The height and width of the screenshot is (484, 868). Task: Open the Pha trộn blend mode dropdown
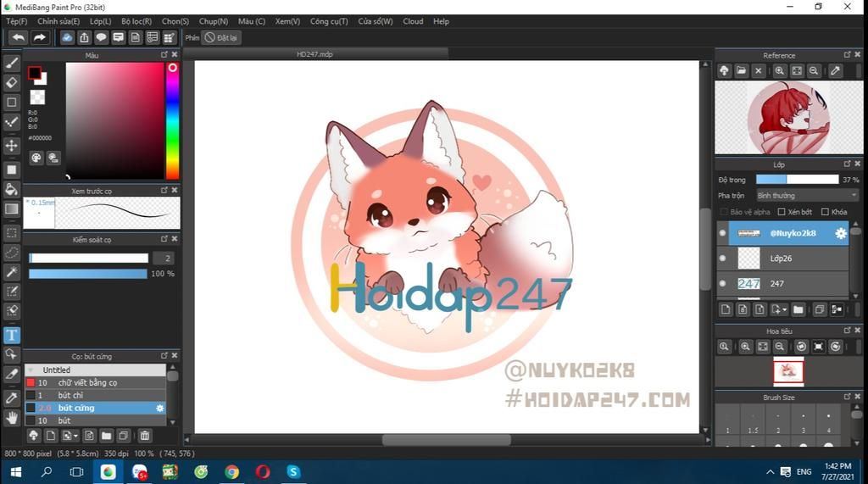(807, 196)
